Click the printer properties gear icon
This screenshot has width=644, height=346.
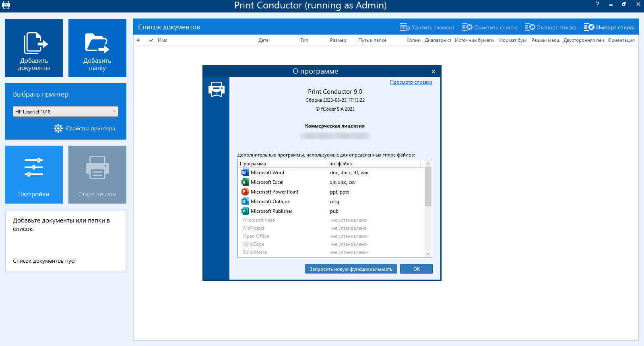tap(58, 128)
